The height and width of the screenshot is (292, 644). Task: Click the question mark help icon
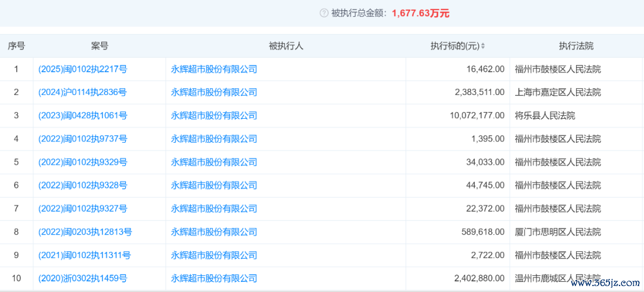[324, 13]
